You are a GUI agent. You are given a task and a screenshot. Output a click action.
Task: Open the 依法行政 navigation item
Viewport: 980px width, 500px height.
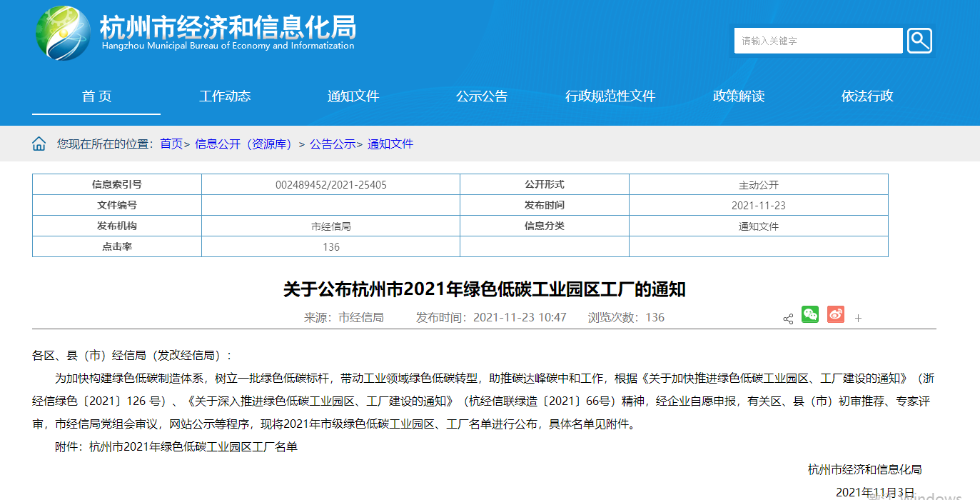(867, 96)
